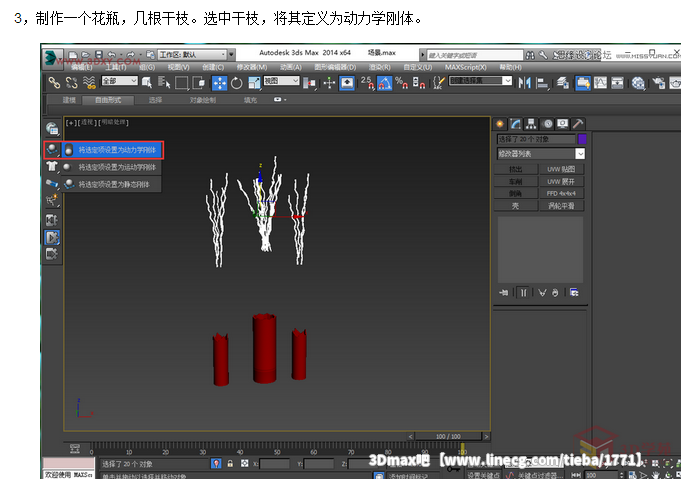Click the Select and Link chain icon

54,83
